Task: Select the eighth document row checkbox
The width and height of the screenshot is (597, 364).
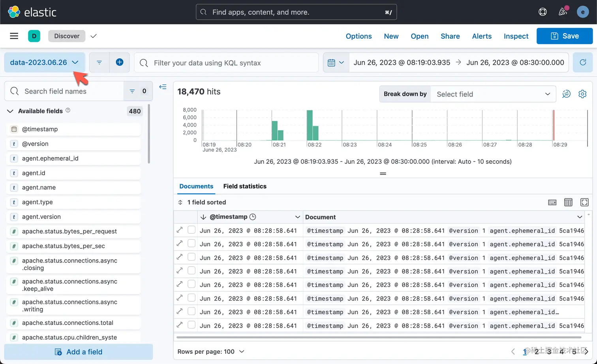Action: click(x=191, y=325)
